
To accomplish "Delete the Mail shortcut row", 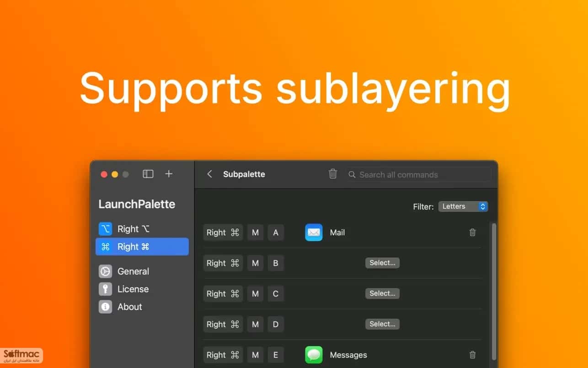I will [472, 232].
